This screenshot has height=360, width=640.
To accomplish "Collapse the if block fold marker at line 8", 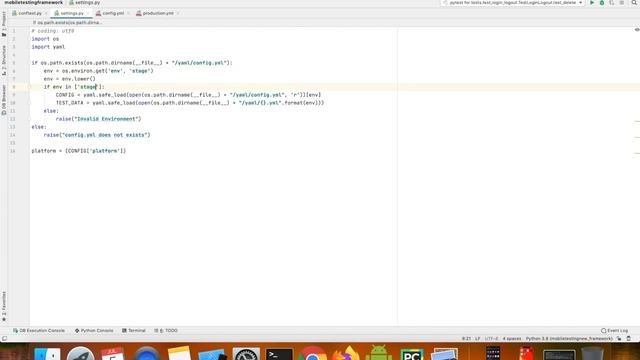I will click(x=29, y=87).
